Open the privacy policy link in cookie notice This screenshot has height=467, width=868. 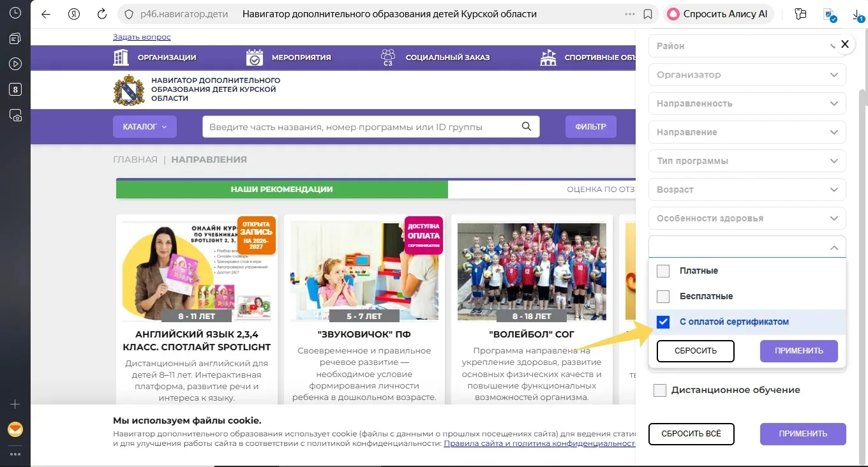click(539, 443)
